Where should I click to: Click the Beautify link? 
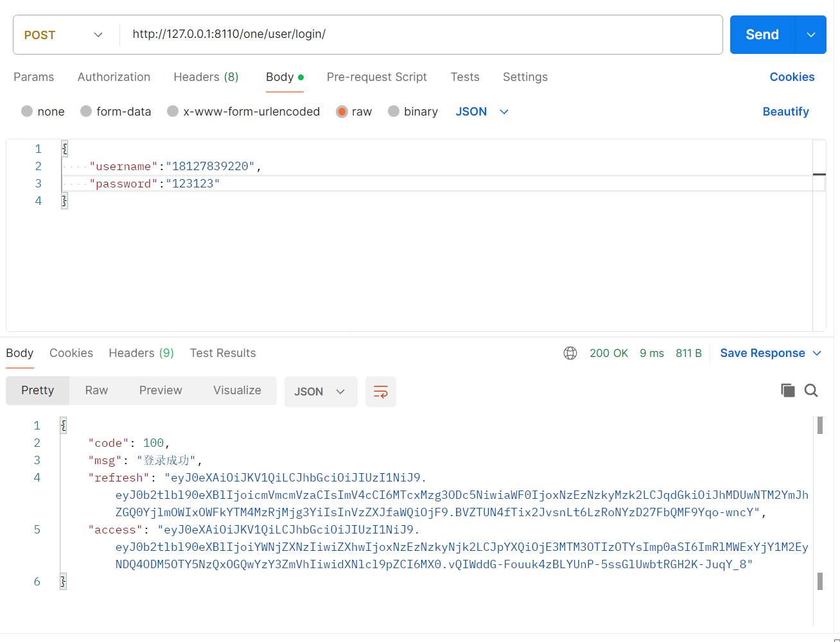[785, 112]
